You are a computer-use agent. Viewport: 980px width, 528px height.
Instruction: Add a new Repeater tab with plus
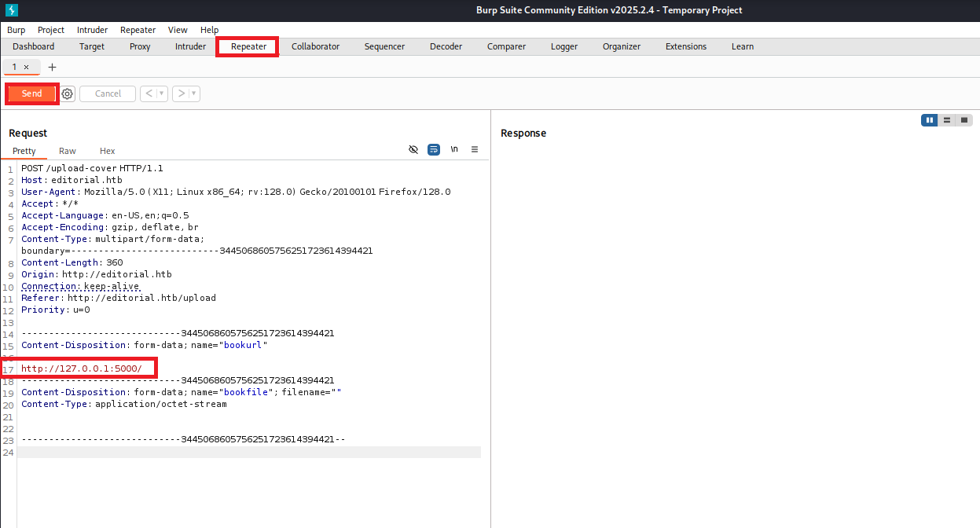click(x=53, y=67)
